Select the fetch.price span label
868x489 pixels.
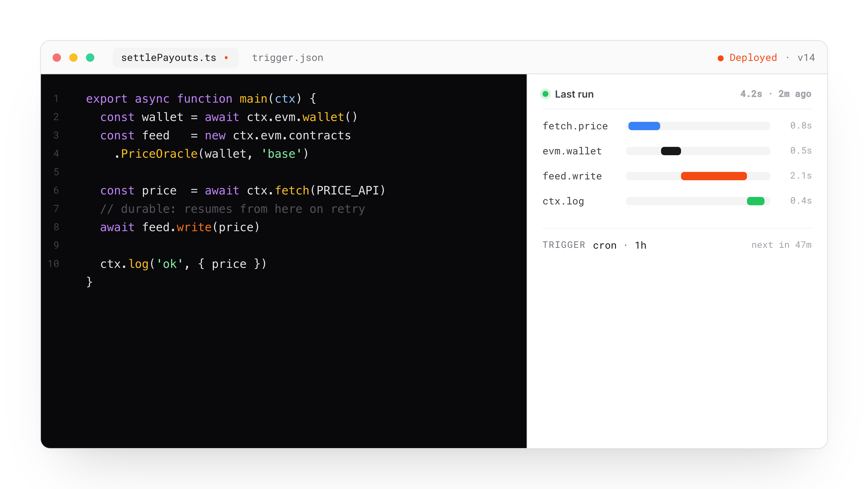[x=575, y=126]
